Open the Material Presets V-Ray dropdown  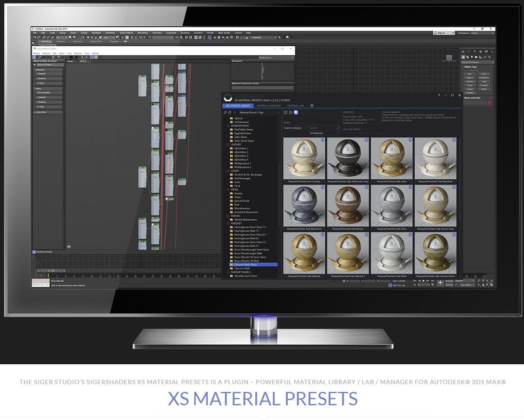pos(259,112)
